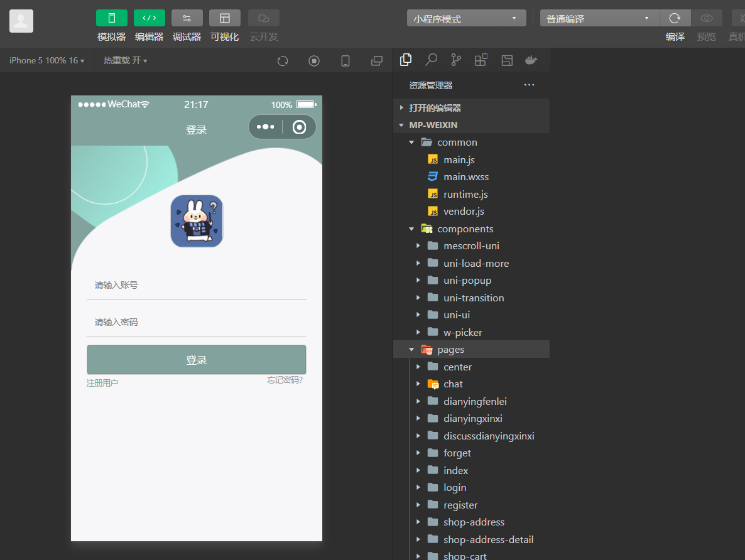Screen dimensions: 745x560
Task: Click the rabbit logo image
Action: pos(197,221)
